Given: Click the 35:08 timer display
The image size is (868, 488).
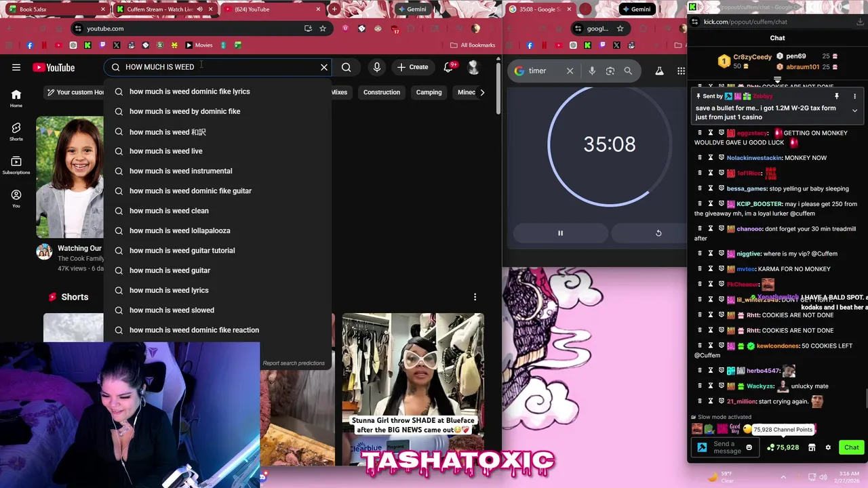Looking at the screenshot, I should (x=610, y=144).
